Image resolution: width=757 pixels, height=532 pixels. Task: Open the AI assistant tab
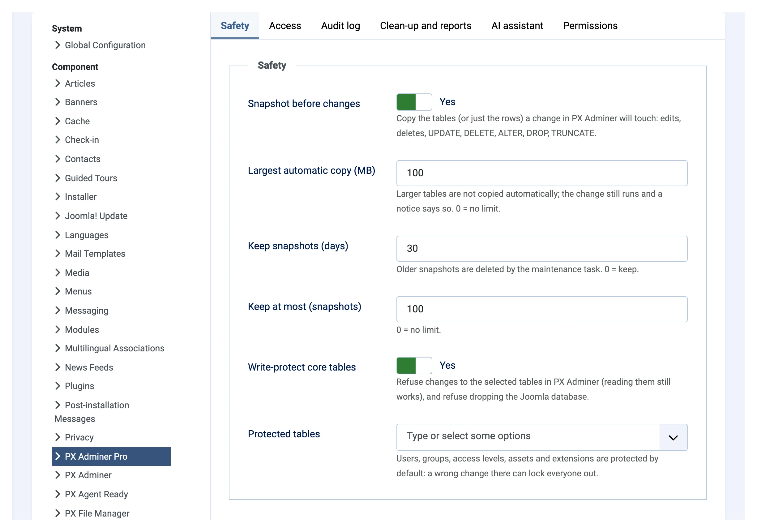(x=517, y=26)
